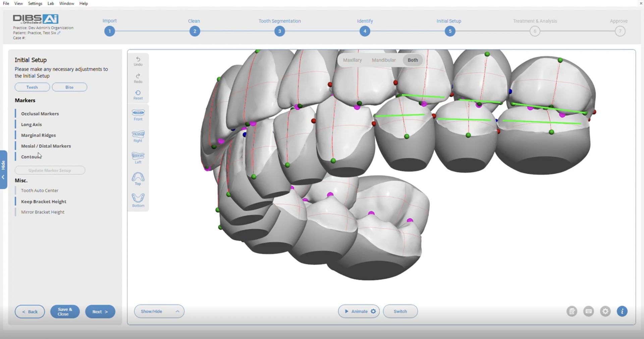644x339 pixels.
Task: Click the Next button
Action: pos(100,312)
